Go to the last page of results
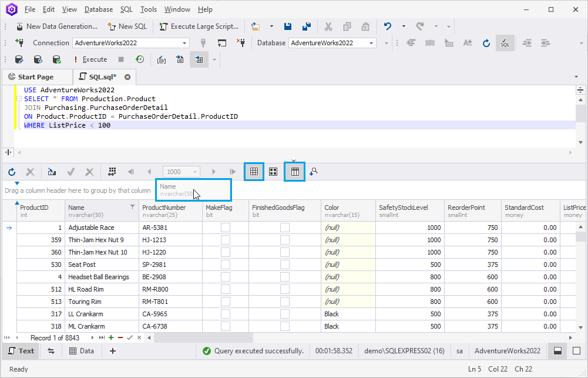Image resolution: width=588 pixels, height=378 pixels. tap(233, 172)
